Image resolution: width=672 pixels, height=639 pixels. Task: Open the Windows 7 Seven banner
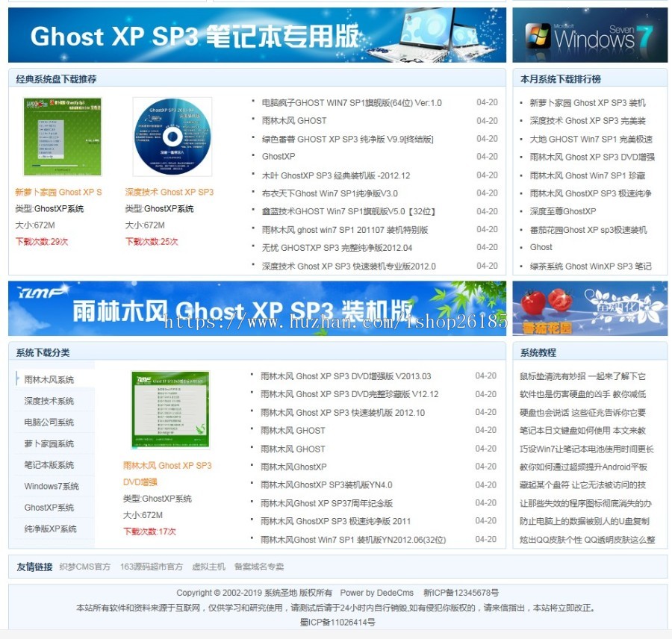pos(590,35)
